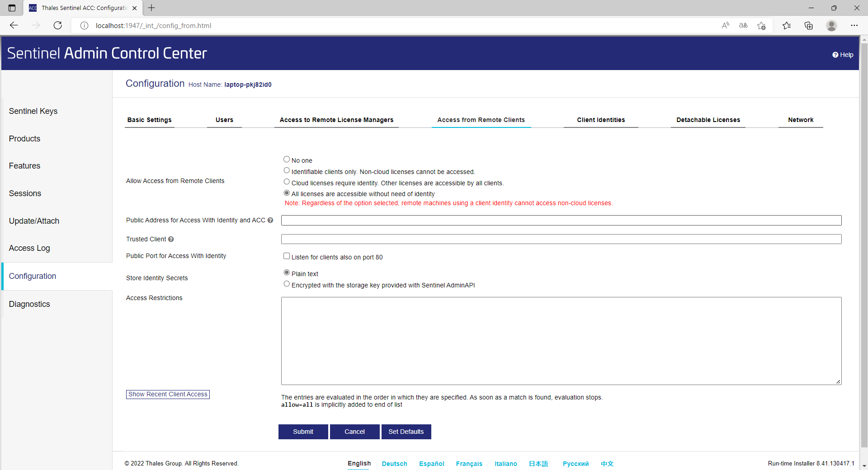Open Access from Remote Clients tab
The width and height of the screenshot is (868, 470).
point(481,120)
